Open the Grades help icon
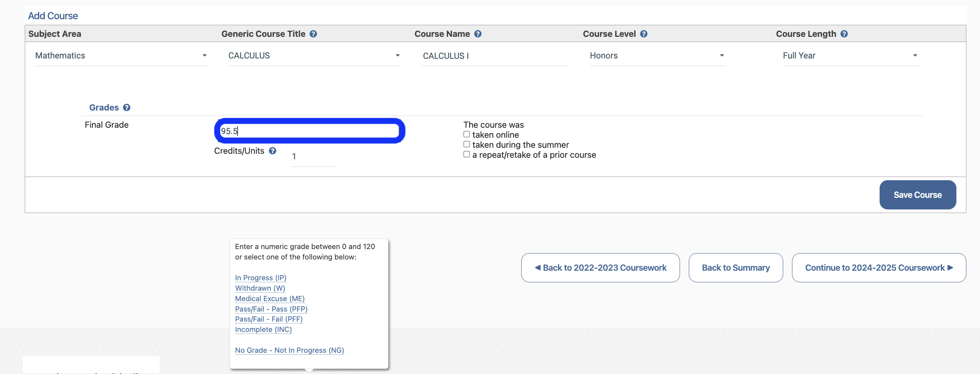980x374 pixels. (127, 108)
